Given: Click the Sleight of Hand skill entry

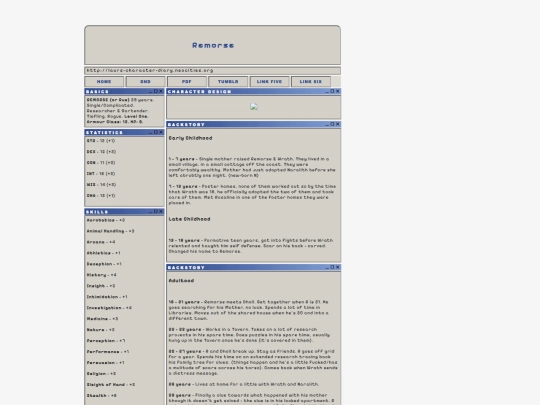Looking at the screenshot, I should click(x=111, y=385).
